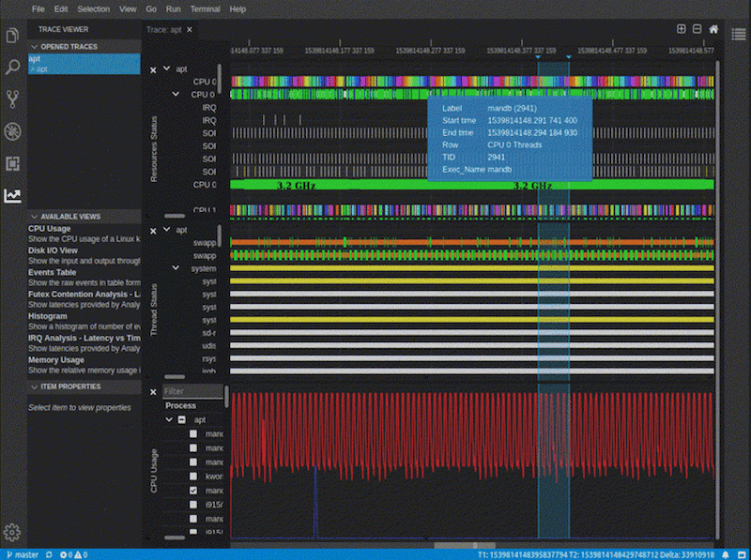This screenshot has height=560, width=751.
Task: Uncheck the ticked mand process checkbox
Action: pyautogui.click(x=193, y=491)
